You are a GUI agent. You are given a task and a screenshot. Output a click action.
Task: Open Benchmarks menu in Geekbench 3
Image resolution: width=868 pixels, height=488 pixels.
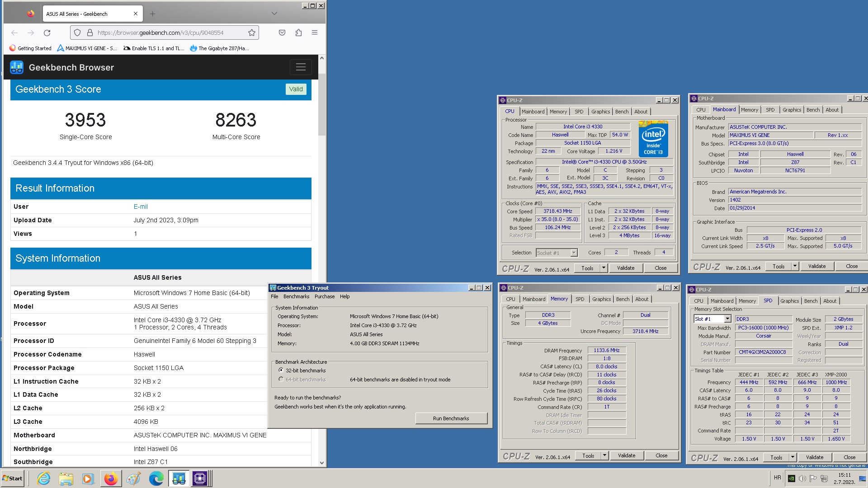tap(297, 296)
